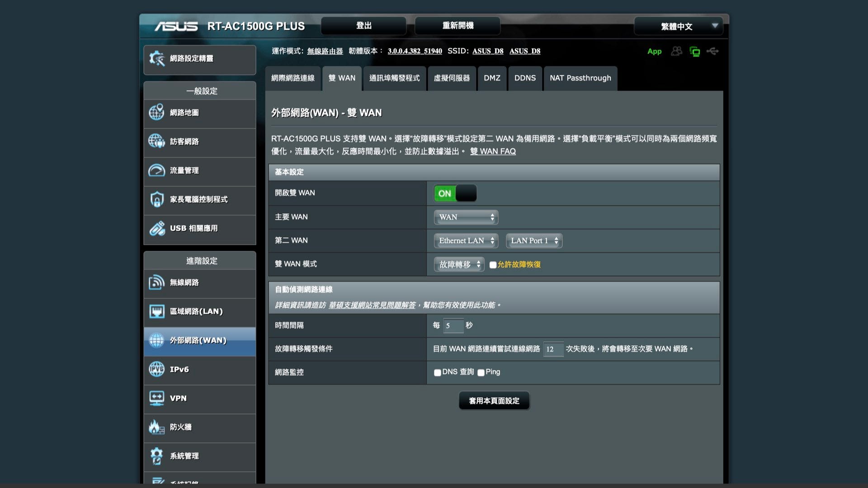Click the 流量管理 gauge icon
Viewport: 868px width, 488px height.
pyautogui.click(x=156, y=170)
